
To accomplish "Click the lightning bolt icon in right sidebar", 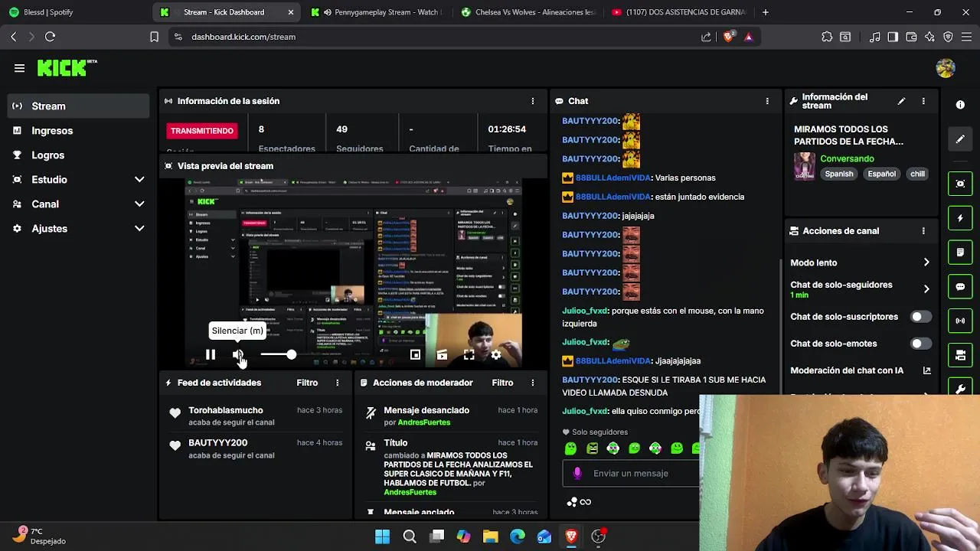I will pos(960,218).
